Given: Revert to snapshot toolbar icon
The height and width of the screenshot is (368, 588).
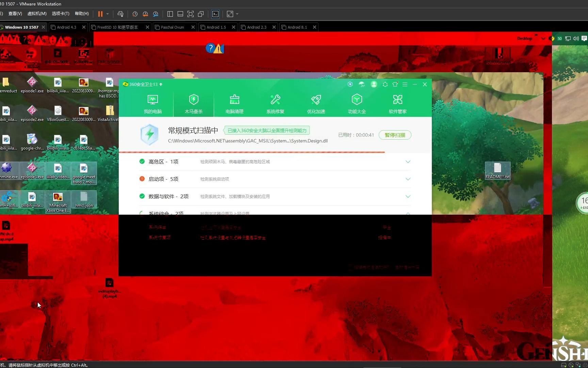Looking at the screenshot, I should coord(145,14).
